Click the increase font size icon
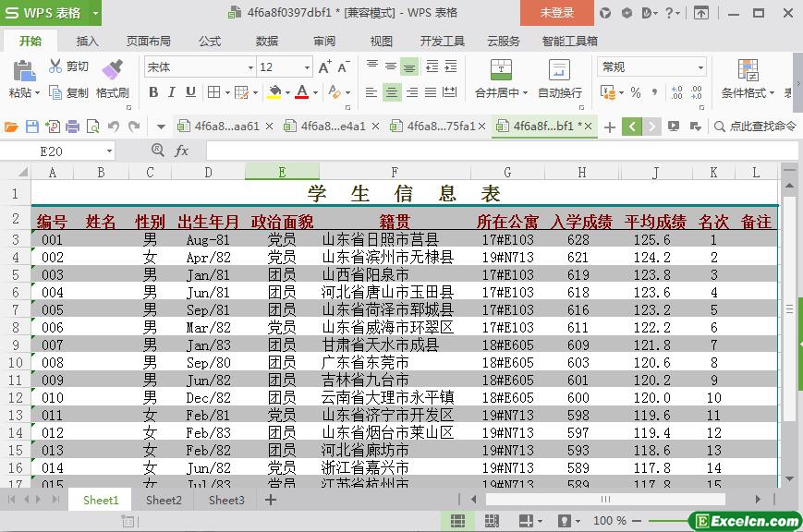 click(324, 66)
